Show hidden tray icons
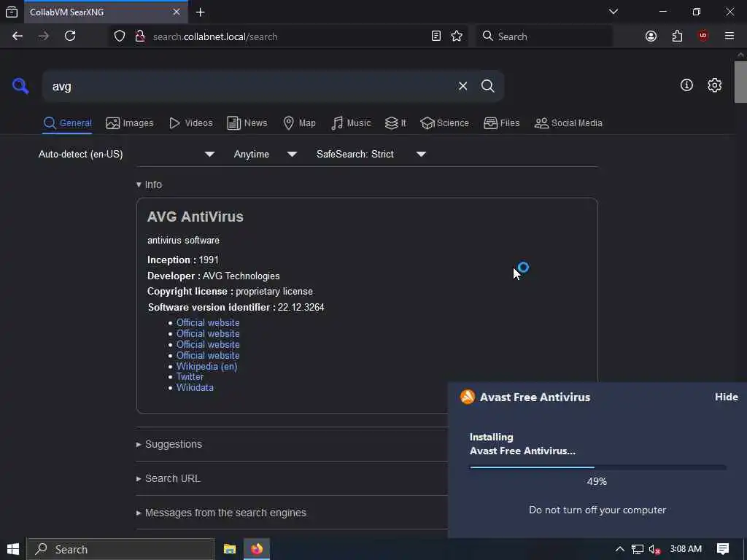747x560 pixels. (620, 549)
